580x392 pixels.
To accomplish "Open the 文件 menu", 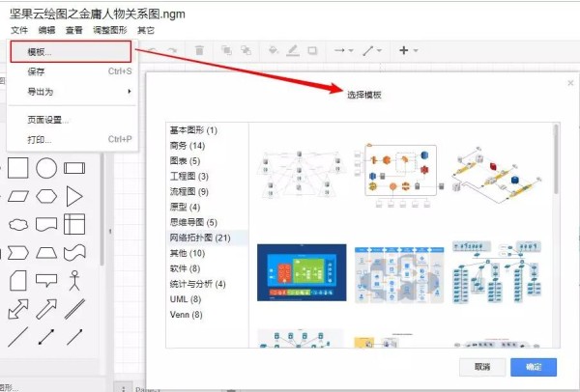I will pyautogui.click(x=19, y=30).
